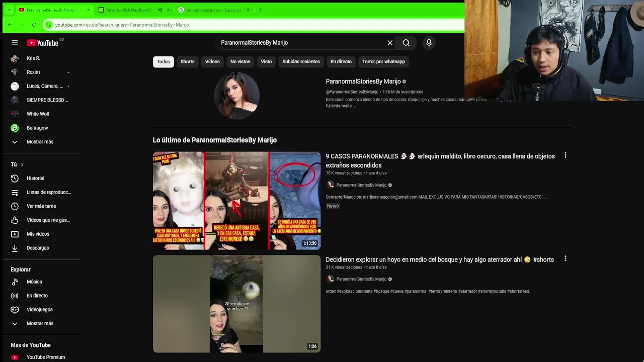This screenshot has height=362, width=644.
Task: Open the YouTube hamburger guide menu
Action: [x=15, y=43]
